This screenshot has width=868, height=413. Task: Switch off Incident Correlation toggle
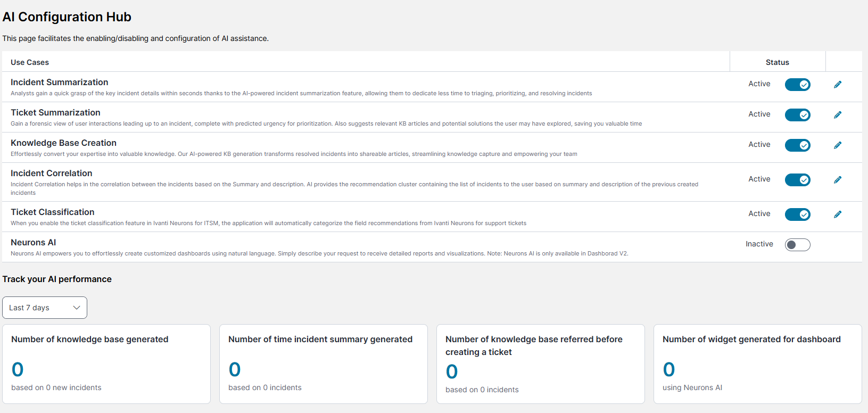coord(797,180)
